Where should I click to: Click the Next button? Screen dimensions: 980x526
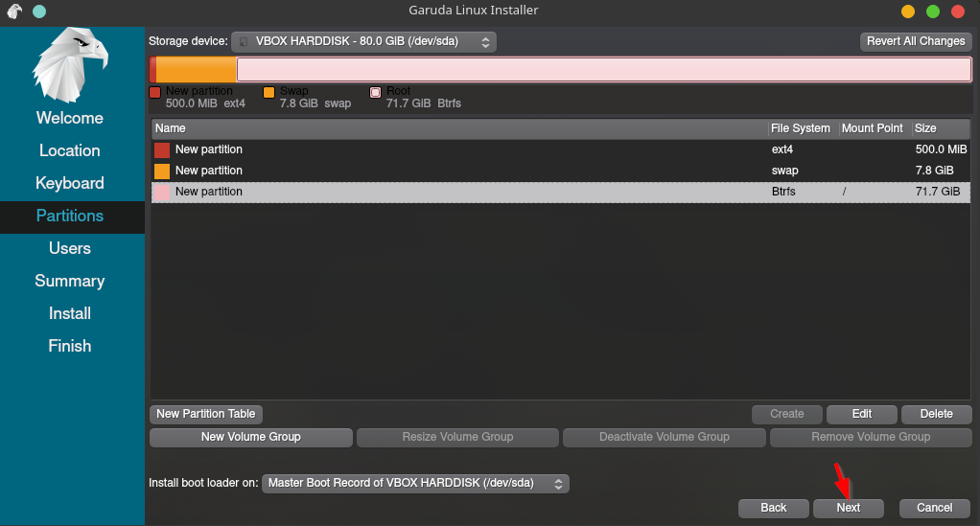[x=848, y=509]
